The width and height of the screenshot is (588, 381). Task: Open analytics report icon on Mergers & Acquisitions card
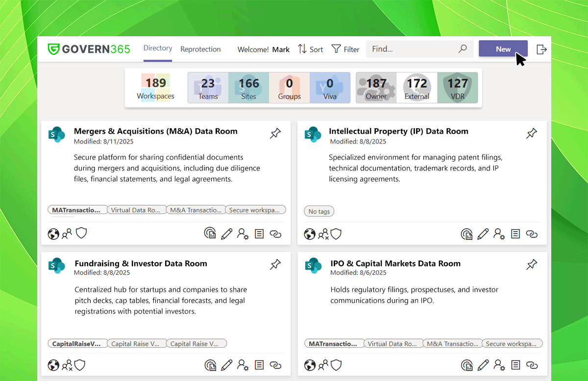(210, 234)
